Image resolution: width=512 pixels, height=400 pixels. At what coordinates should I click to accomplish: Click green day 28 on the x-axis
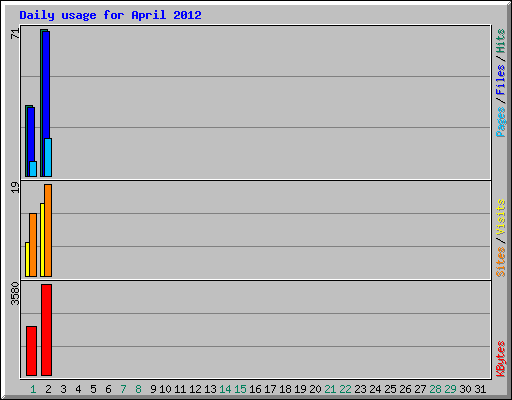[435, 389]
